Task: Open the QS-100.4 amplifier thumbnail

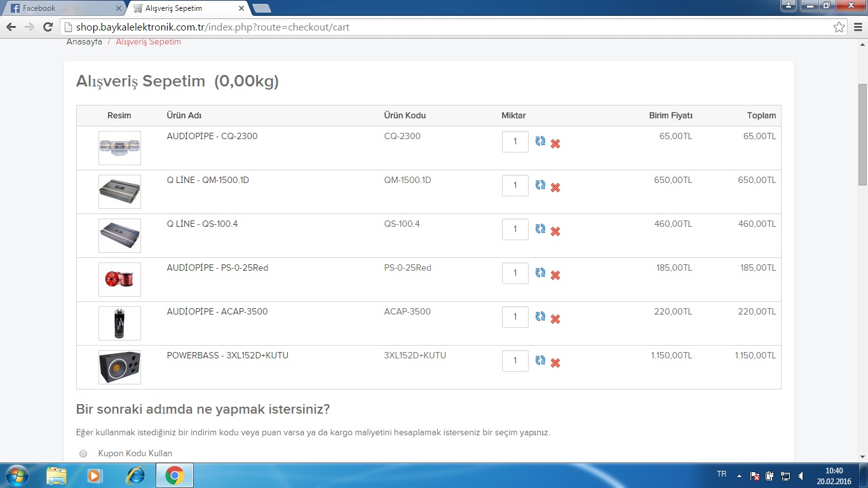Action: click(119, 236)
